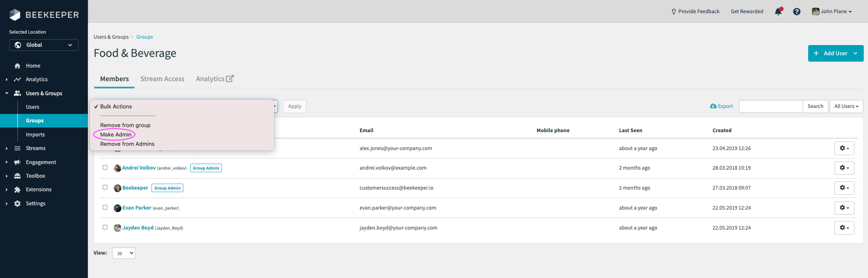Click the Export cloud download icon

pyautogui.click(x=713, y=106)
